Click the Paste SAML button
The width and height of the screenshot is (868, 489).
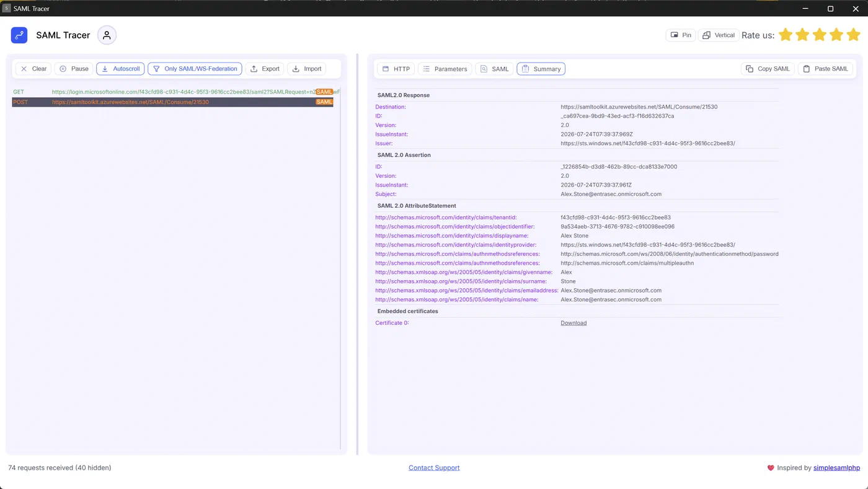[825, 69]
